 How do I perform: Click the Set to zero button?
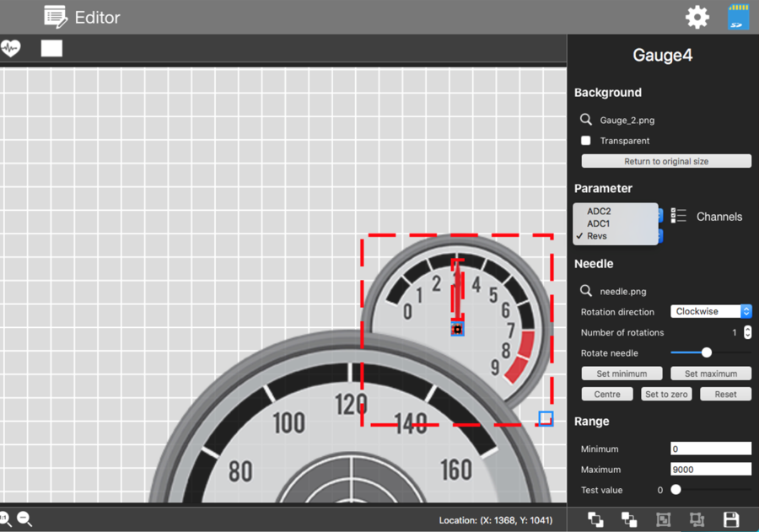666,394
